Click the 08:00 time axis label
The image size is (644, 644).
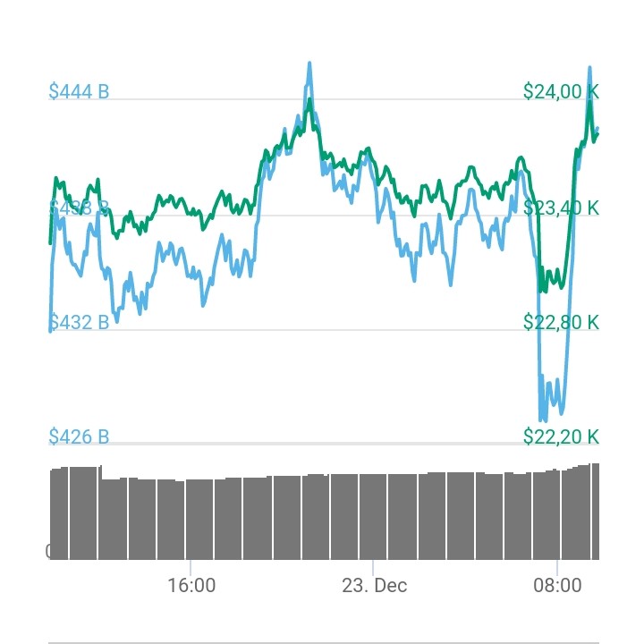(x=556, y=586)
